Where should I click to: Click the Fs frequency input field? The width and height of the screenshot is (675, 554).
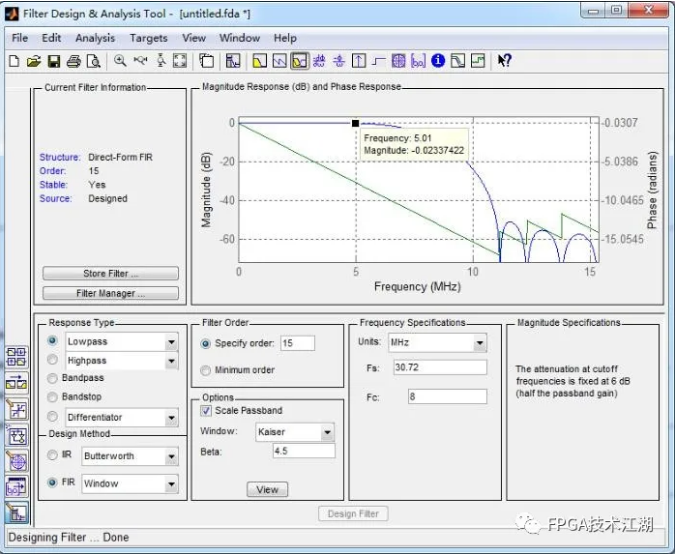pyautogui.click(x=439, y=368)
